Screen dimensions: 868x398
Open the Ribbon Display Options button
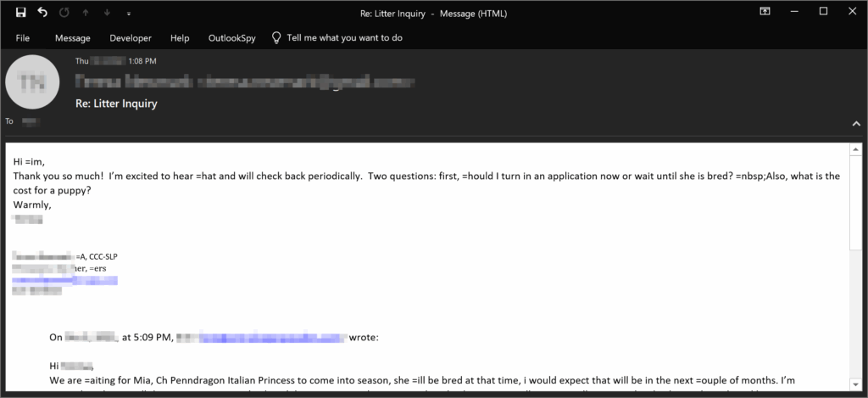point(765,12)
